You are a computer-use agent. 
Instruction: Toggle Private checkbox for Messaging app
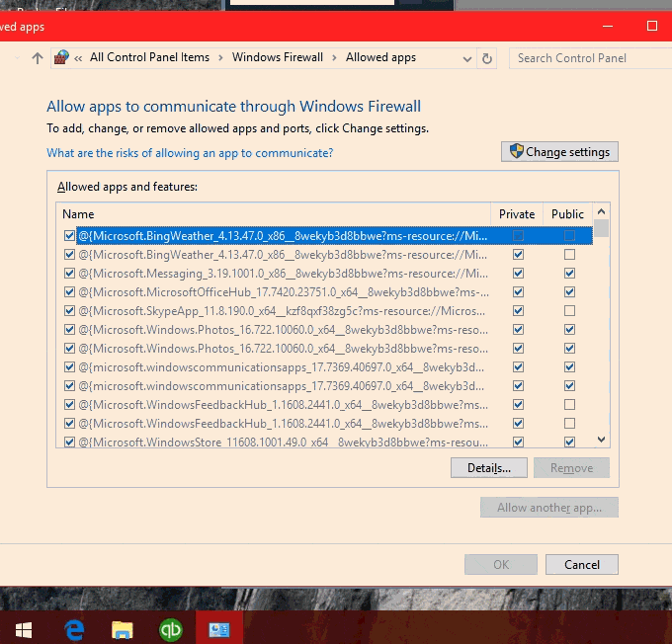(x=518, y=274)
